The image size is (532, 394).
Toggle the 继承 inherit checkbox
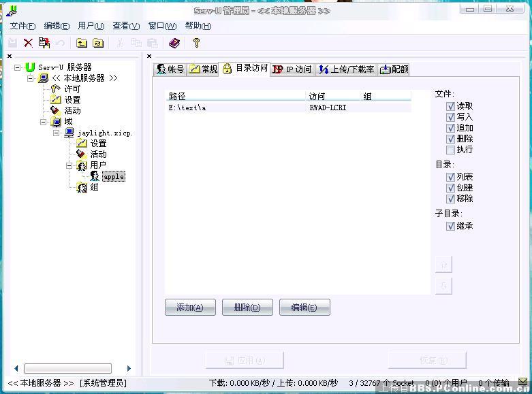tap(450, 226)
